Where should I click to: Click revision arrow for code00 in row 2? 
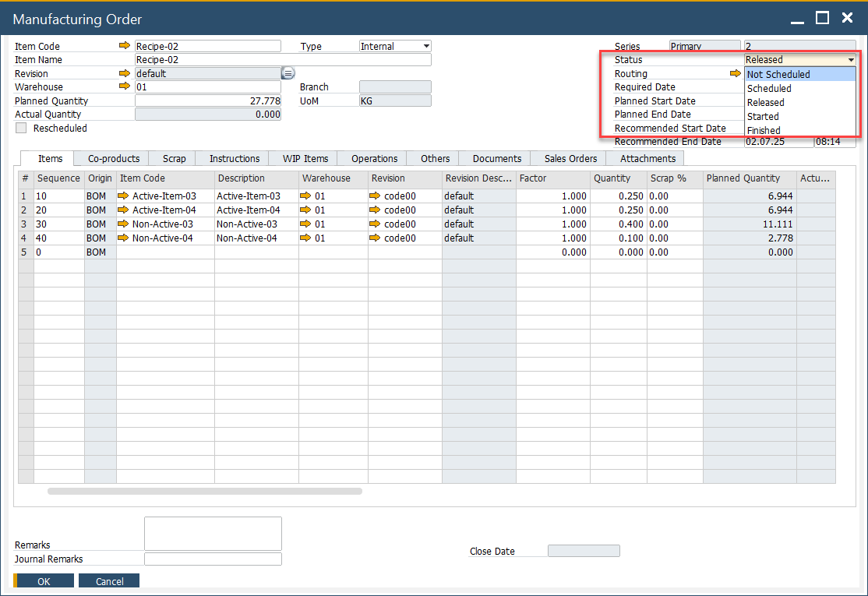375,210
